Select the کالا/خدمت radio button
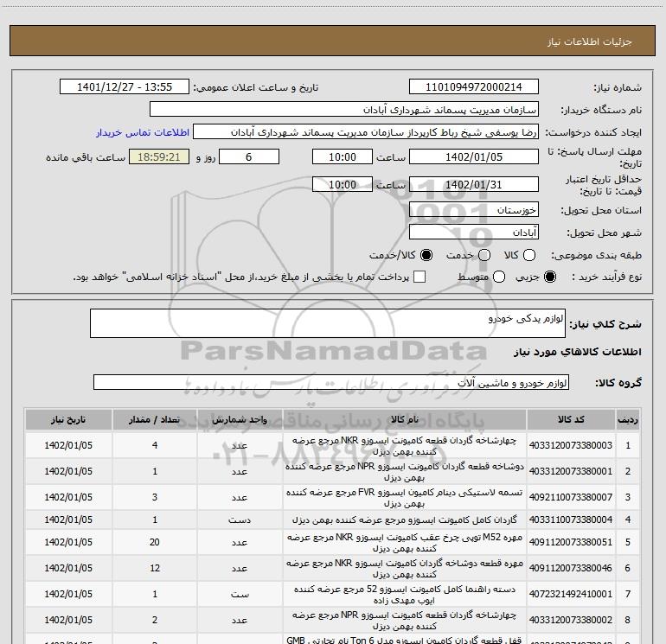666x644 pixels. 426,255
